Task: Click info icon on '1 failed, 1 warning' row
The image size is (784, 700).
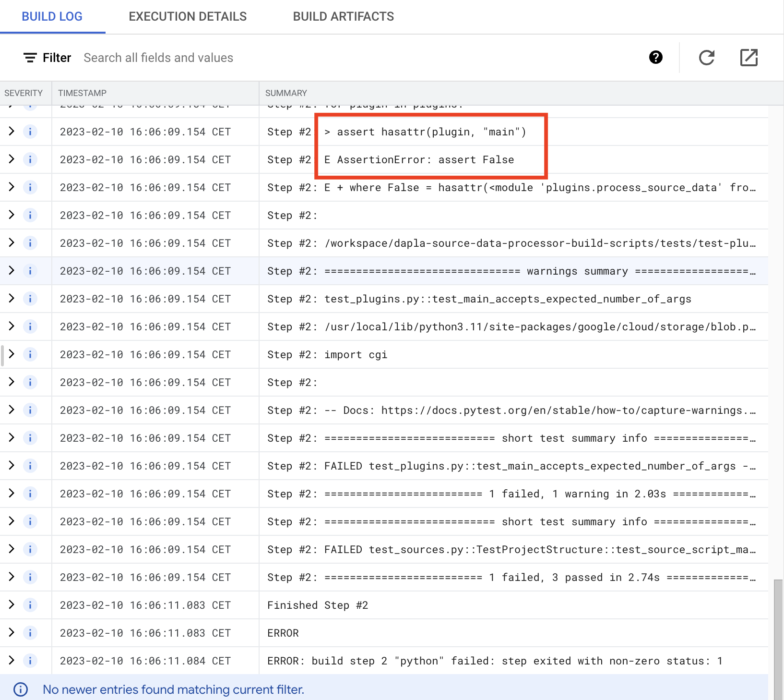Action: coord(30,494)
